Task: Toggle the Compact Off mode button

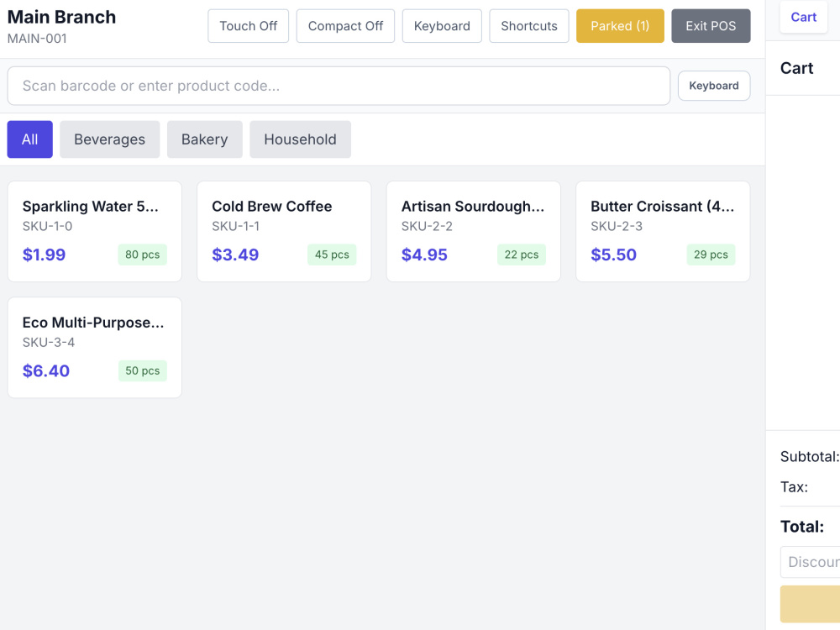Action: [x=345, y=26]
